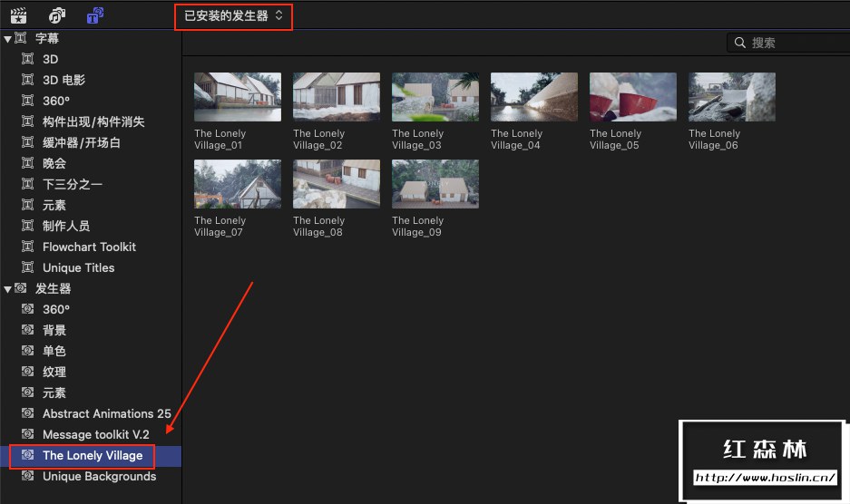Screen dimensions: 850x504
Task: Select The Lonely Village category
Action: 91,456
